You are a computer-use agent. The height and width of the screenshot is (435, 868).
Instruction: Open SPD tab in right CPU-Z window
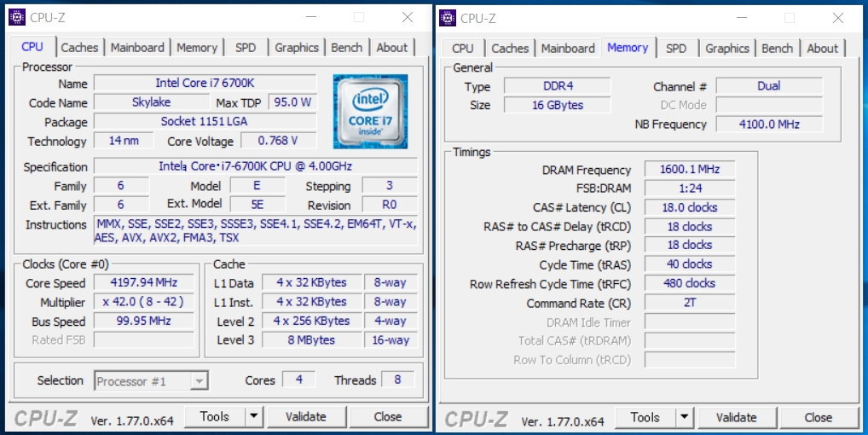tap(676, 48)
